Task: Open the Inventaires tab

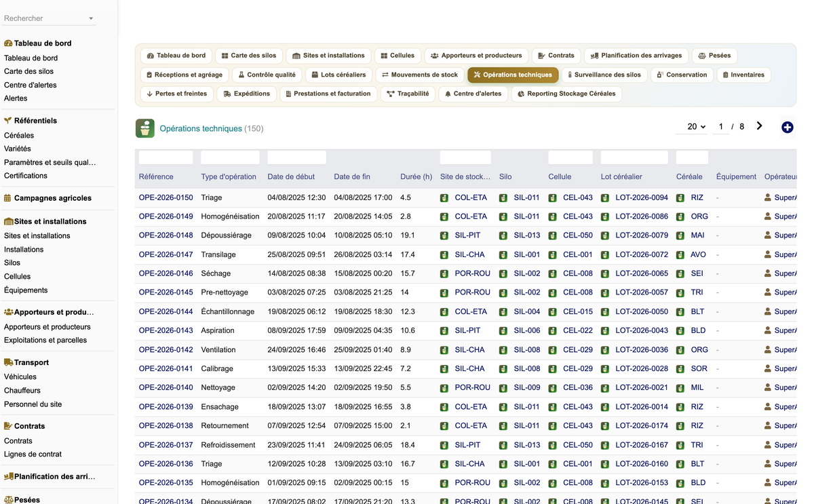Action: 743,75
